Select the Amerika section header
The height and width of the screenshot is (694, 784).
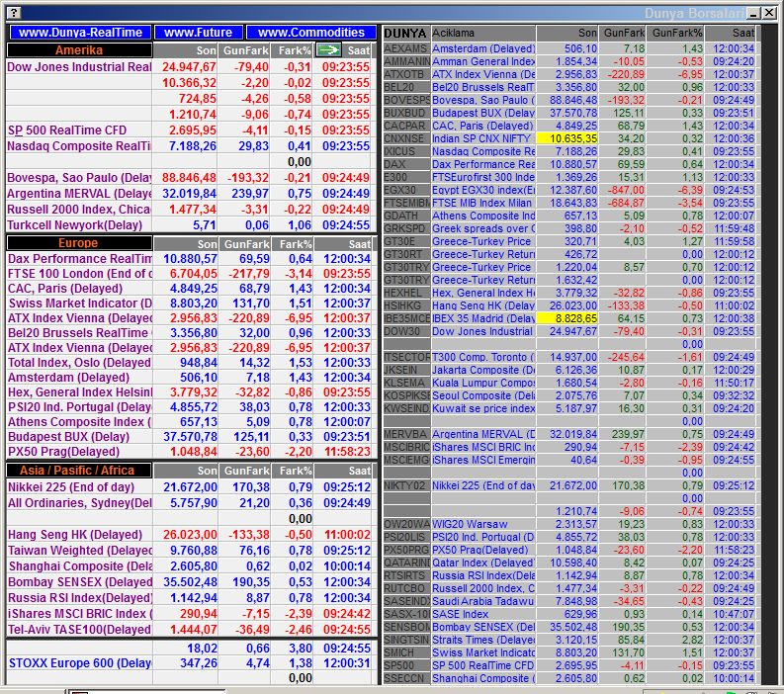pos(79,50)
